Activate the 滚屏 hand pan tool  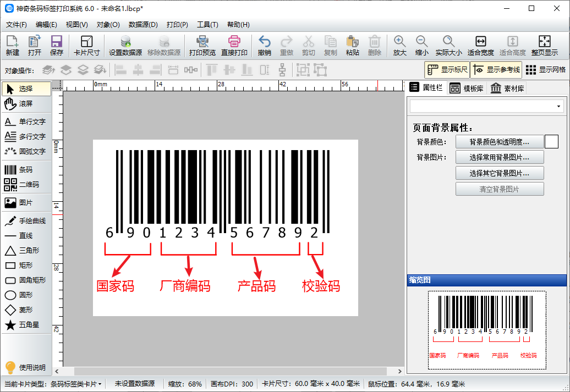(26, 104)
